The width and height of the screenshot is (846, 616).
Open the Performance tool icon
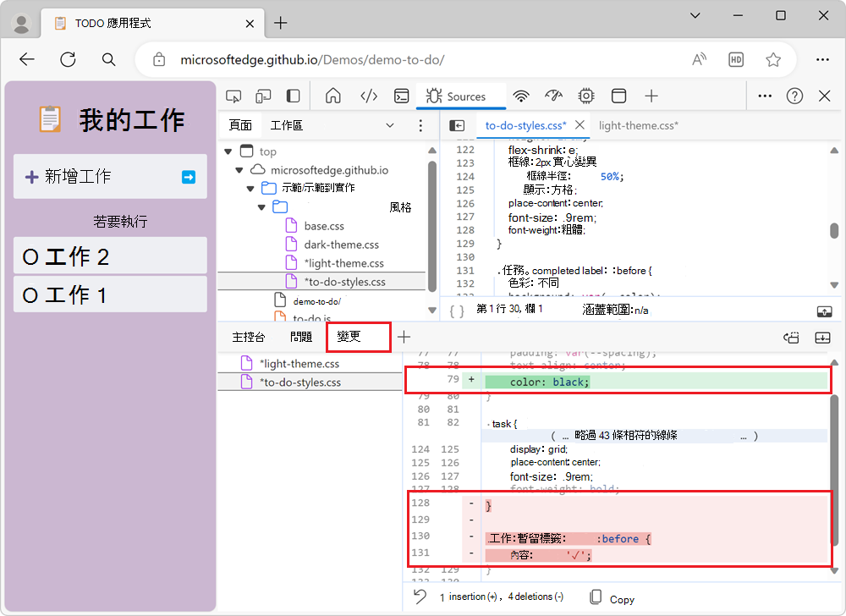click(x=553, y=96)
